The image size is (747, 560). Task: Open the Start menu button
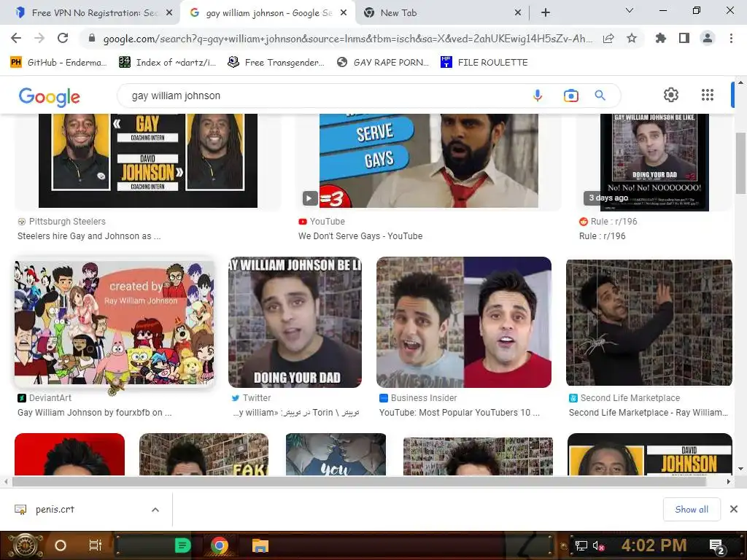(x=26, y=545)
